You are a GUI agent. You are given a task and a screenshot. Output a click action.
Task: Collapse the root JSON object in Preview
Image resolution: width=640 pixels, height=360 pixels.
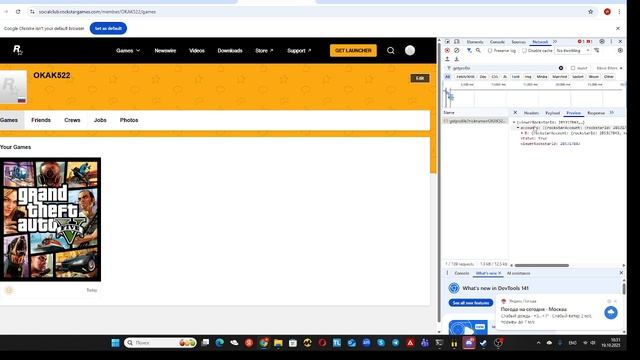click(514, 122)
